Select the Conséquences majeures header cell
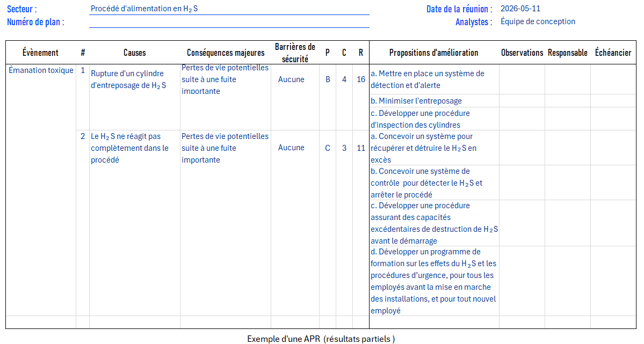644x344 pixels. click(x=226, y=53)
